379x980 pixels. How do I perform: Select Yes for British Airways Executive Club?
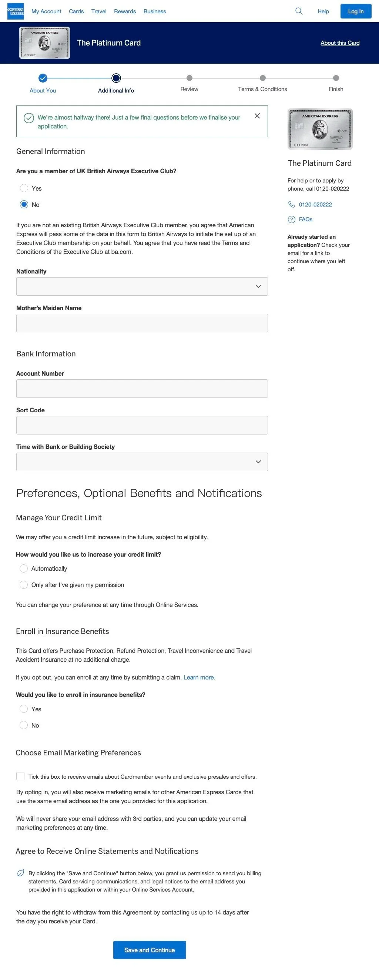[24, 188]
